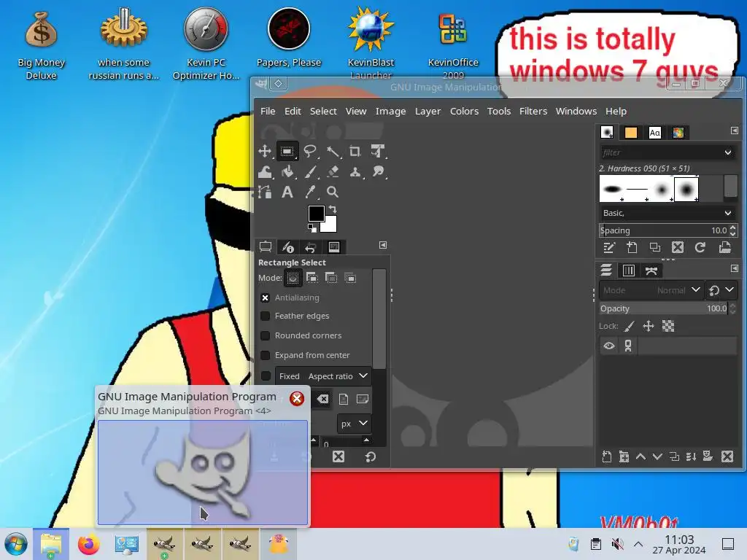Click the New layer icon in Layers panel
747x560 pixels.
tap(606, 457)
